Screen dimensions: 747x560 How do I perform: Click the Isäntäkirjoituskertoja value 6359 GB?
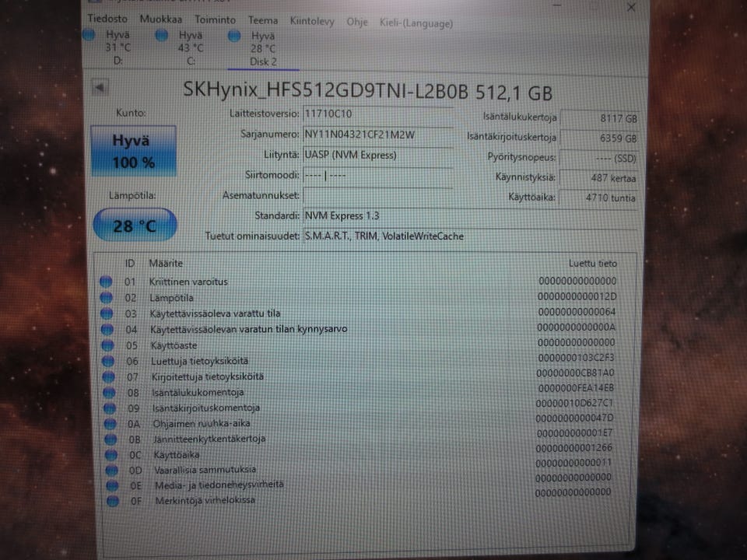[x=599, y=138]
